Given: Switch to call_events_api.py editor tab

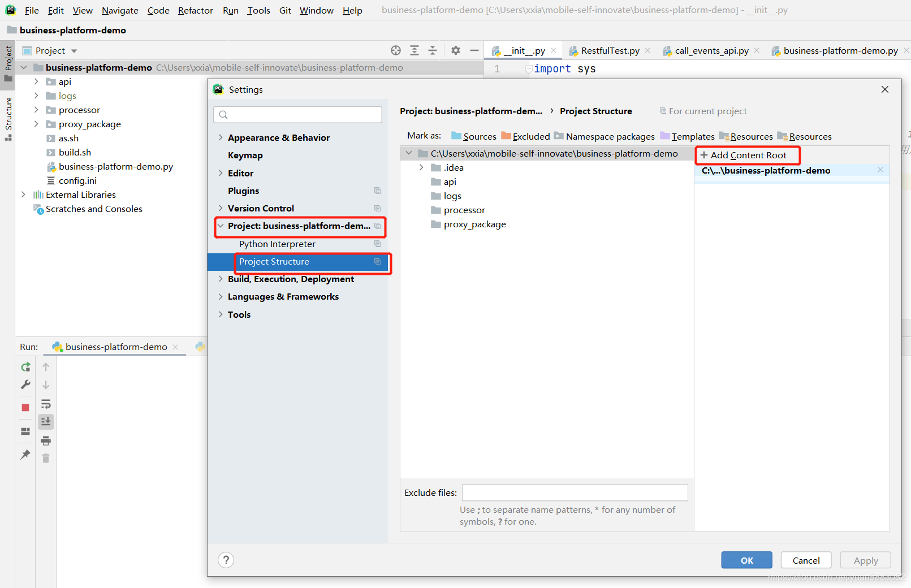Looking at the screenshot, I should (711, 50).
